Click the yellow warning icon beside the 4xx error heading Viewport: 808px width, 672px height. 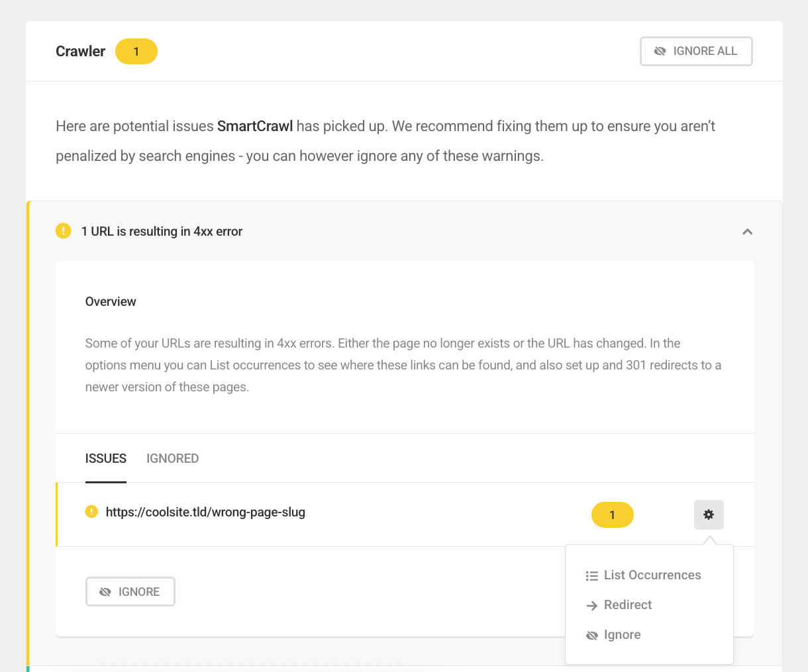click(x=63, y=231)
